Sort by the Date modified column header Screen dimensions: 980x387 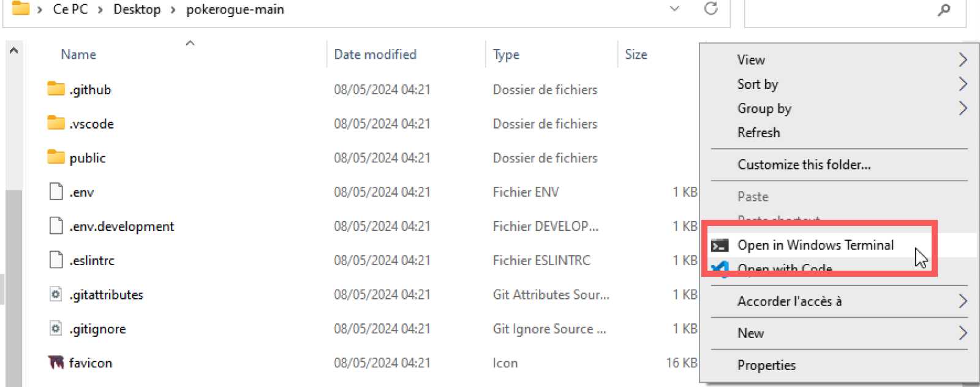375,54
